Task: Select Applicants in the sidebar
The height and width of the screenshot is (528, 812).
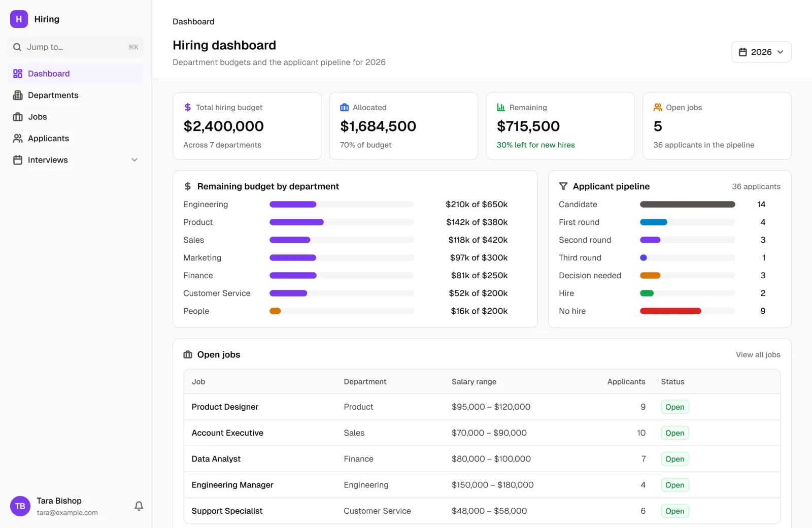Action: pyautogui.click(x=76, y=139)
